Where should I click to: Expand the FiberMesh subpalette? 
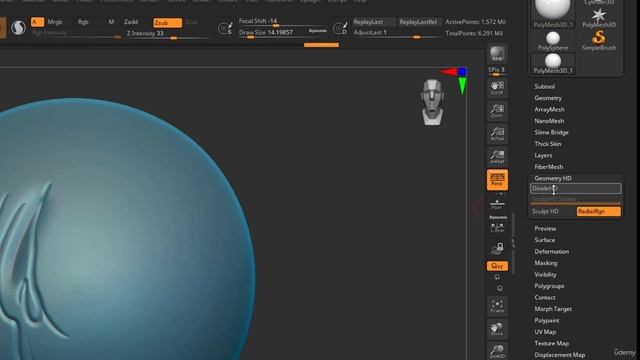pyautogui.click(x=549, y=167)
